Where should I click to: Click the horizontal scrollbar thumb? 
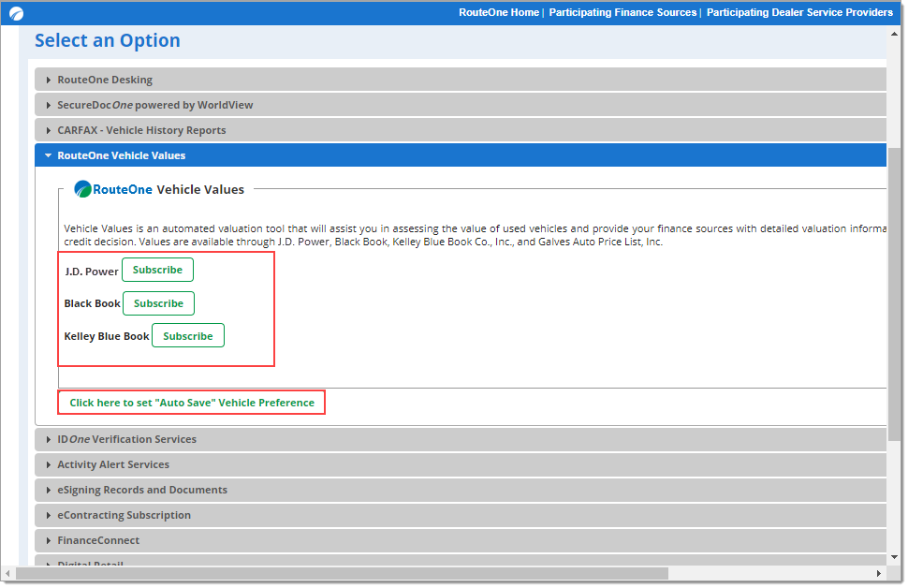[x=342, y=574]
